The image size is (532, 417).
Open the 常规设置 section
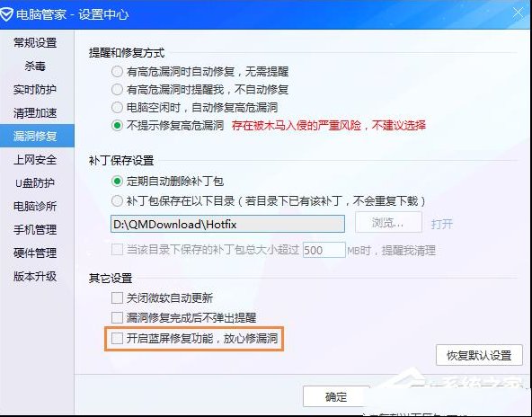click(35, 43)
